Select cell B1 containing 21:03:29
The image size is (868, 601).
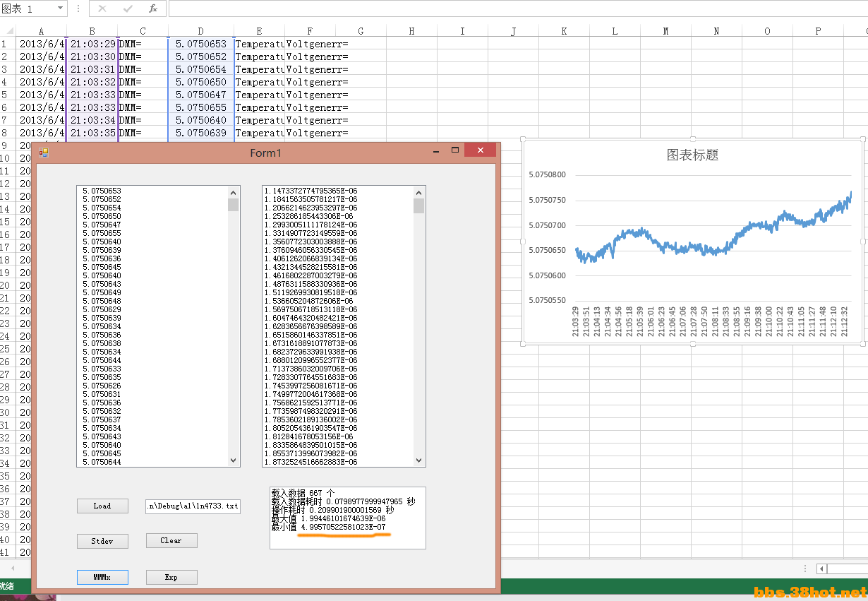click(92, 44)
